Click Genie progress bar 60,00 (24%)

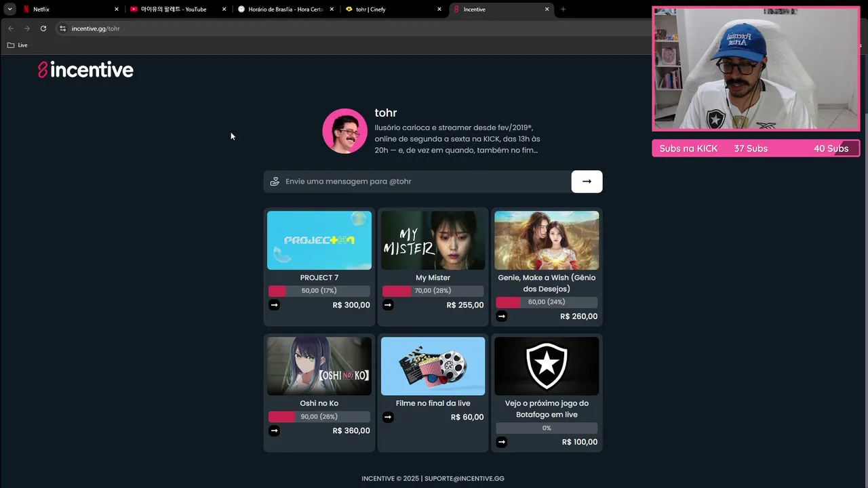[x=547, y=302]
